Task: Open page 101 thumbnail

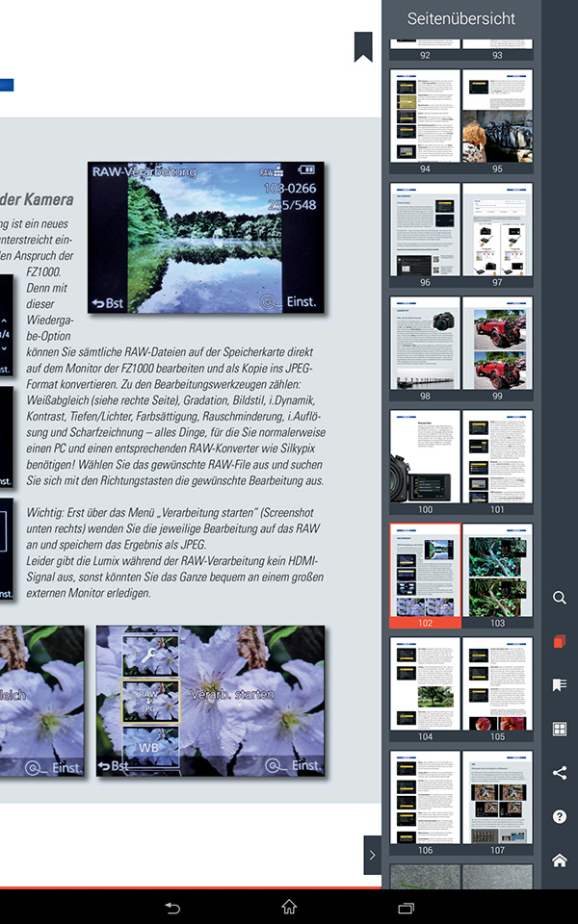Action: (x=497, y=463)
